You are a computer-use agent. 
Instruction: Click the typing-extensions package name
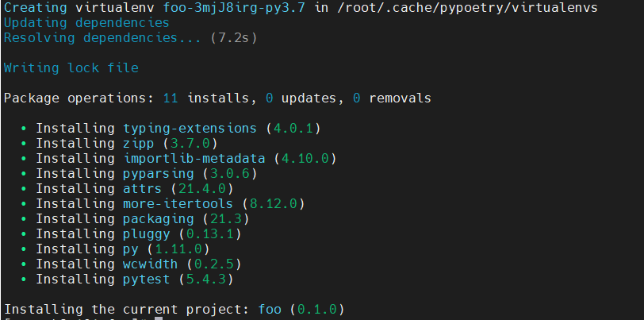[190, 128]
